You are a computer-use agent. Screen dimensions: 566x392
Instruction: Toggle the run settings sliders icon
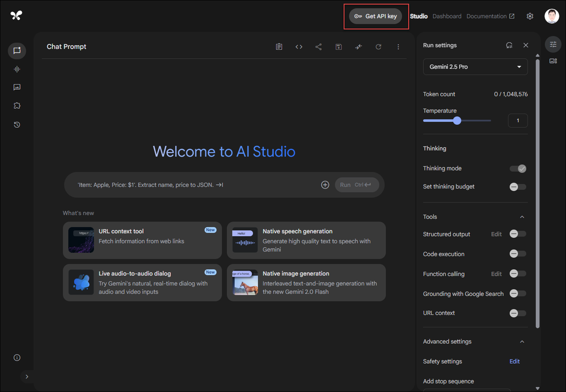(553, 44)
